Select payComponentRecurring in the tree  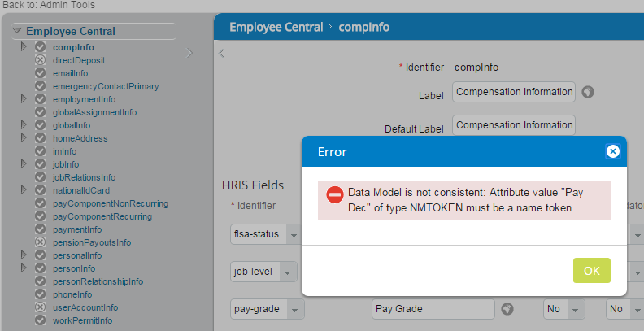102,216
